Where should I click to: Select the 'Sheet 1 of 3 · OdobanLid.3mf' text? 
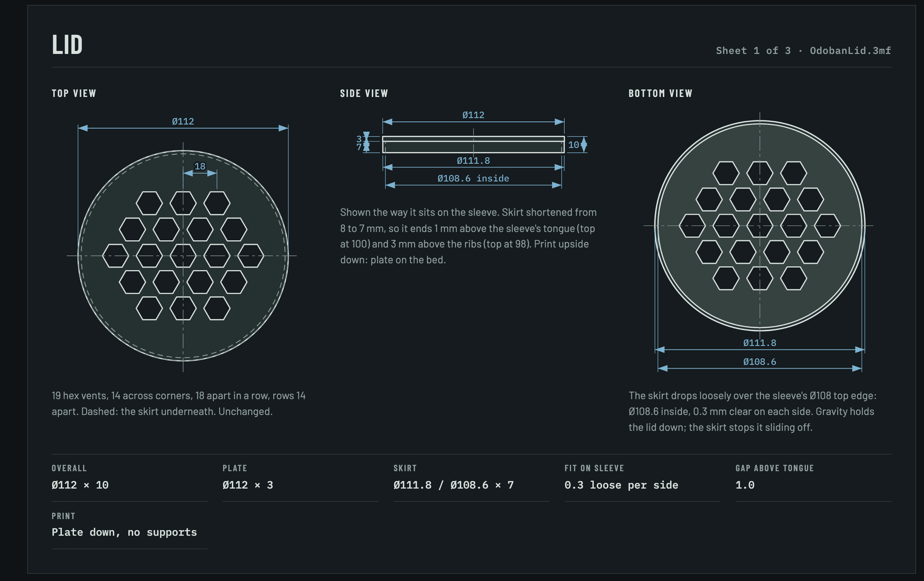point(803,51)
